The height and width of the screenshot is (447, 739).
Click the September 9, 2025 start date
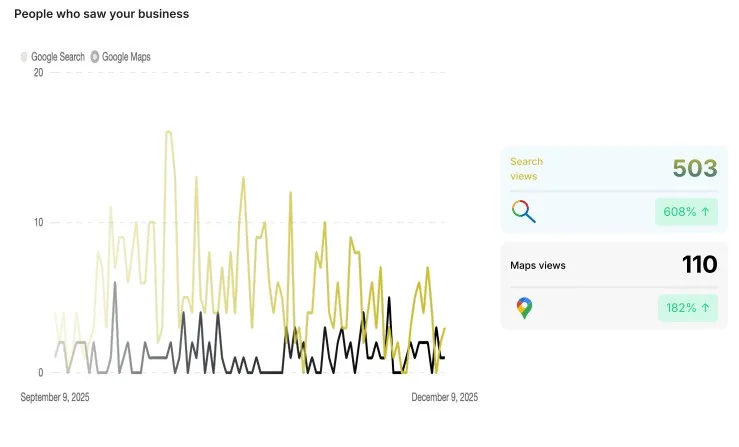pos(55,397)
